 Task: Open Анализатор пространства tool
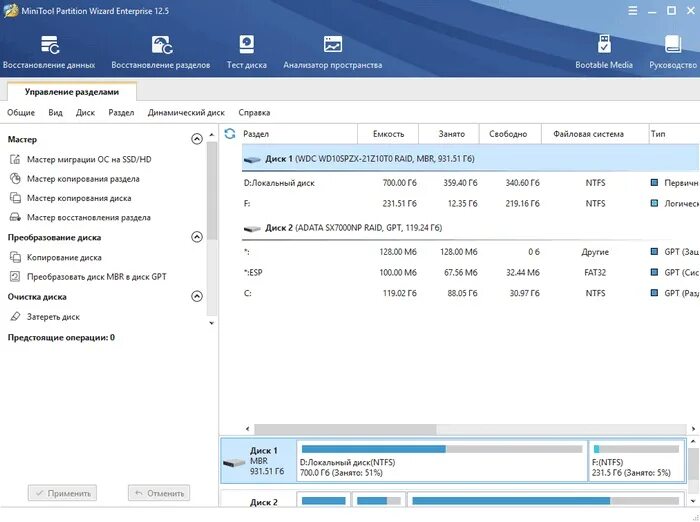[333, 52]
